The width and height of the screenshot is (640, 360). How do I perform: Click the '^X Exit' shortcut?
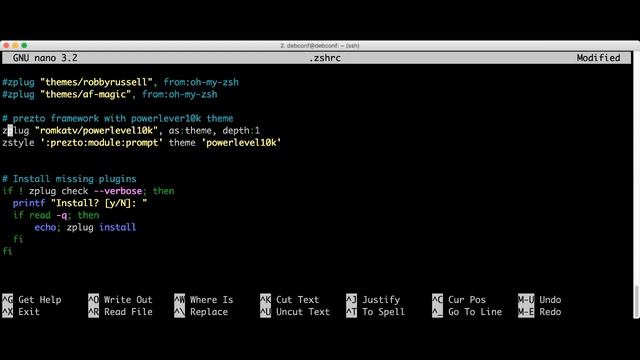tap(21, 312)
